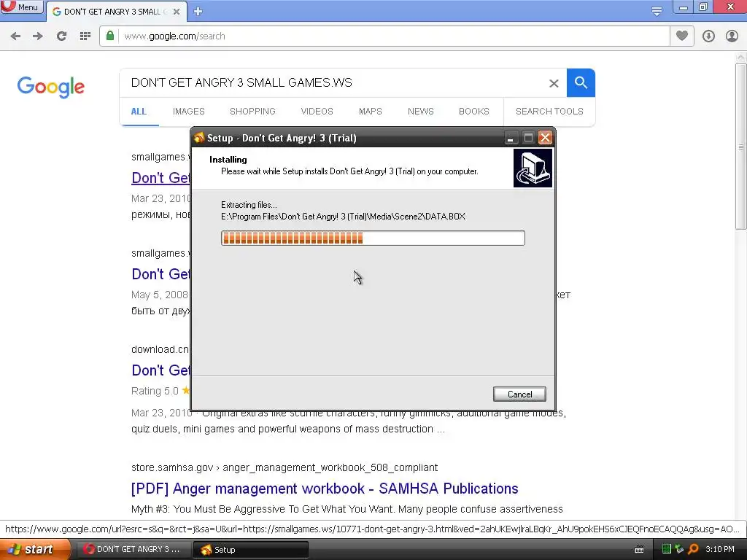The height and width of the screenshot is (560, 747).
Task: Open the download.cnet Don't Get result
Action: coord(160,370)
